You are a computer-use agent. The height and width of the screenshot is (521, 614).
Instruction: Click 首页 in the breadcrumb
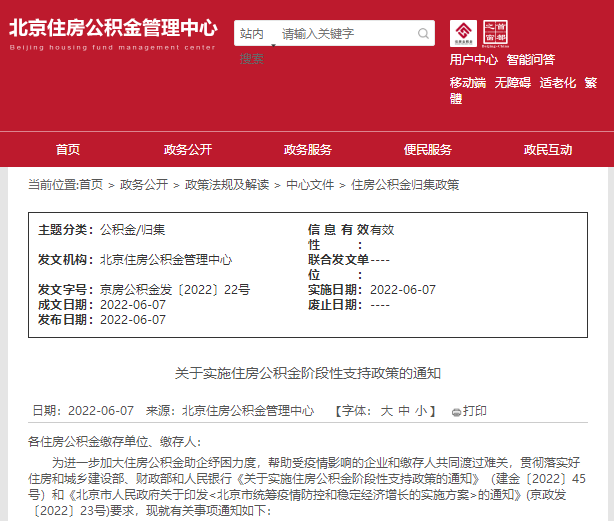point(91,184)
